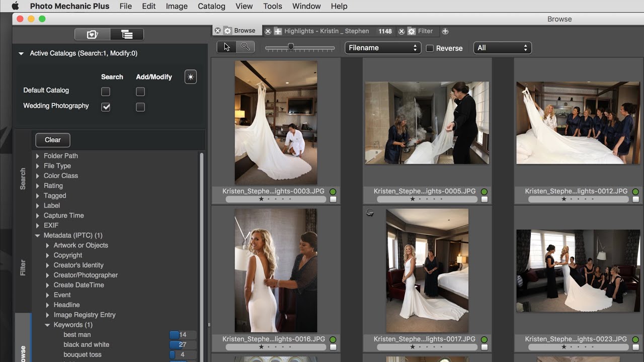Open the Filename sort dropdown
Screen dimensions: 644x362
pyautogui.click(x=382, y=47)
